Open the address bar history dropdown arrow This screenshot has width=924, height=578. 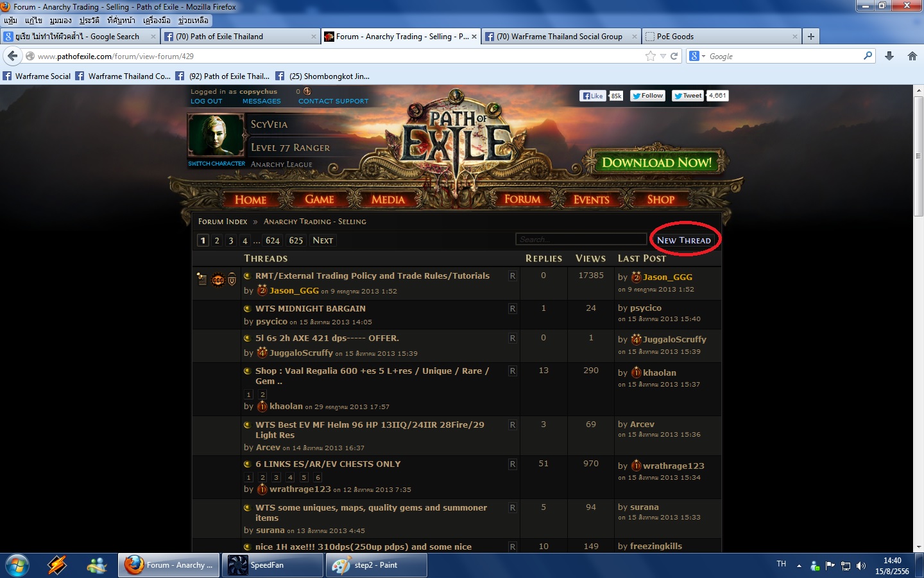(663, 56)
